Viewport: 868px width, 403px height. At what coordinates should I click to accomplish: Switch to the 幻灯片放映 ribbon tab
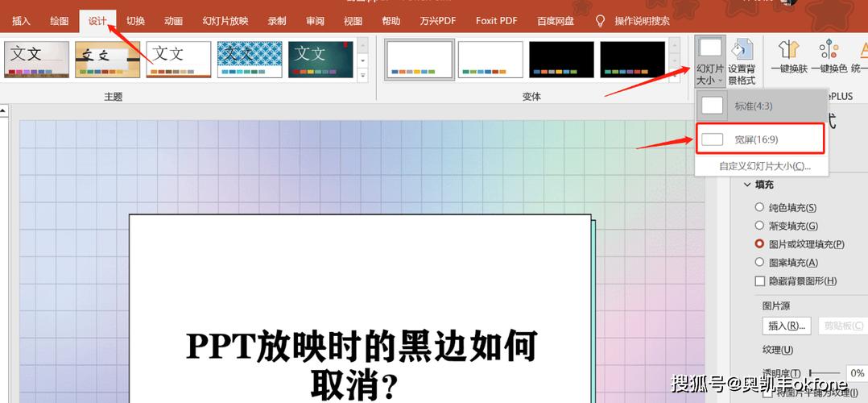tap(225, 21)
